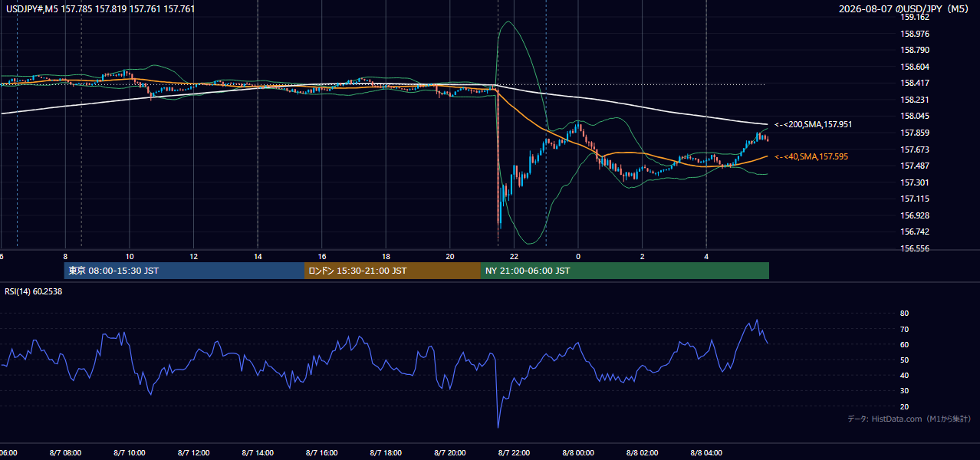Click the RSI scale value 70
Screen dimensions: 980x460
point(904,329)
